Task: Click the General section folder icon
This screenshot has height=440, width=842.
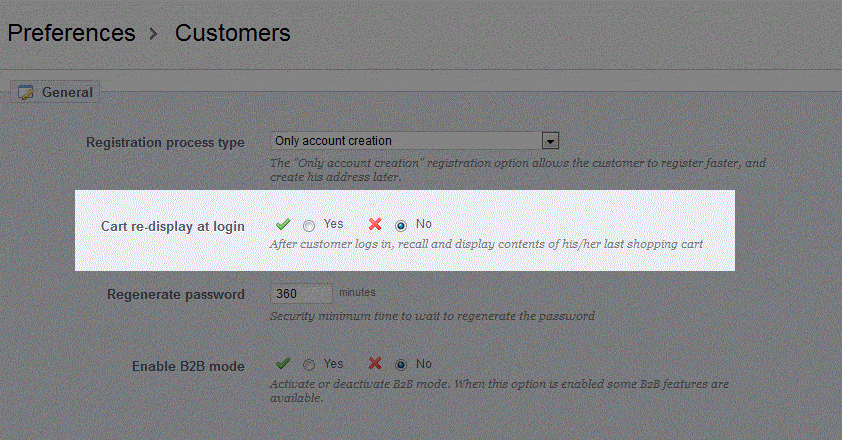Action: pyautogui.click(x=26, y=93)
